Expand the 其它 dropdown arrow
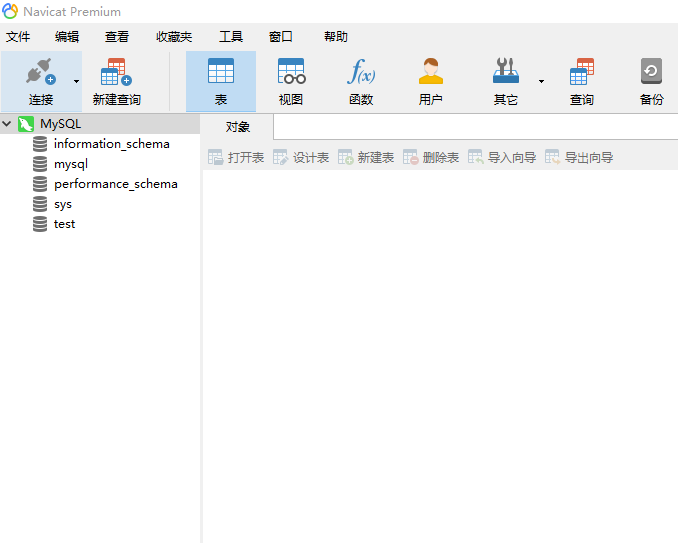 click(541, 81)
